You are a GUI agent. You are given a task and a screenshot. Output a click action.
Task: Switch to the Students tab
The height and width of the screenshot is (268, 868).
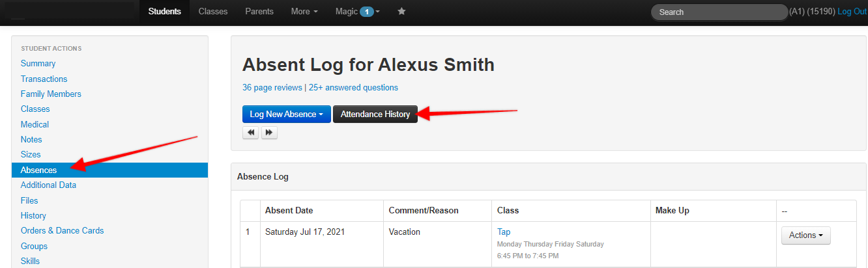pyautogui.click(x=164, y=12)
